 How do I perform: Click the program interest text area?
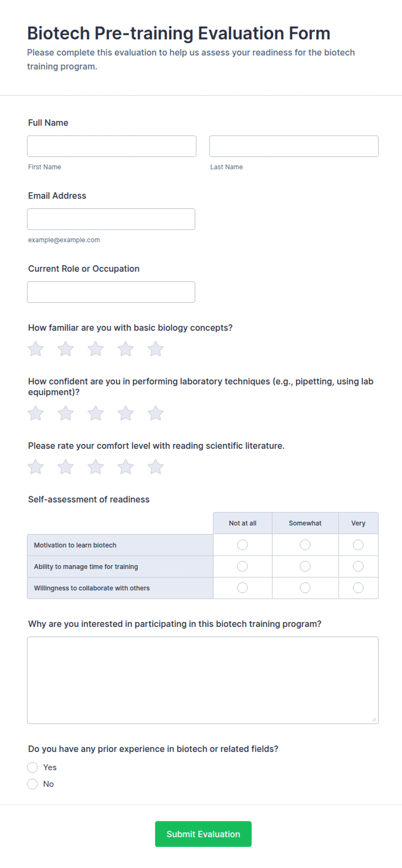(203, 680)
